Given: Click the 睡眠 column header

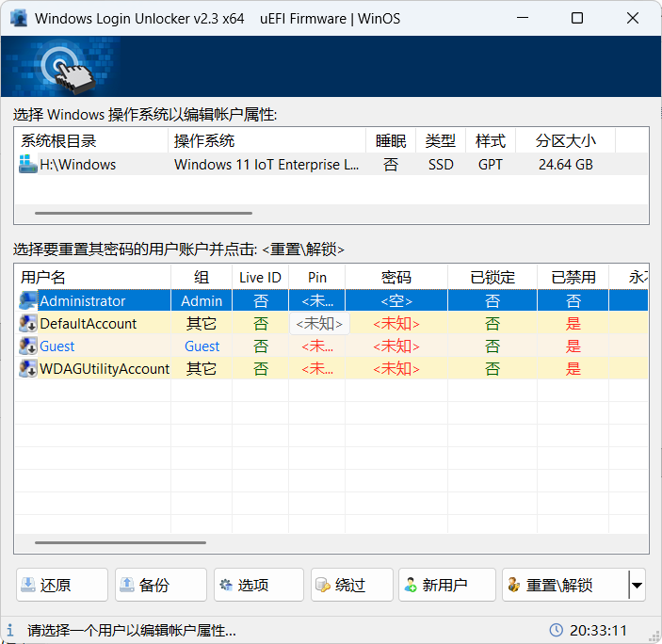Looking at the screenshot, I should 391,140.
